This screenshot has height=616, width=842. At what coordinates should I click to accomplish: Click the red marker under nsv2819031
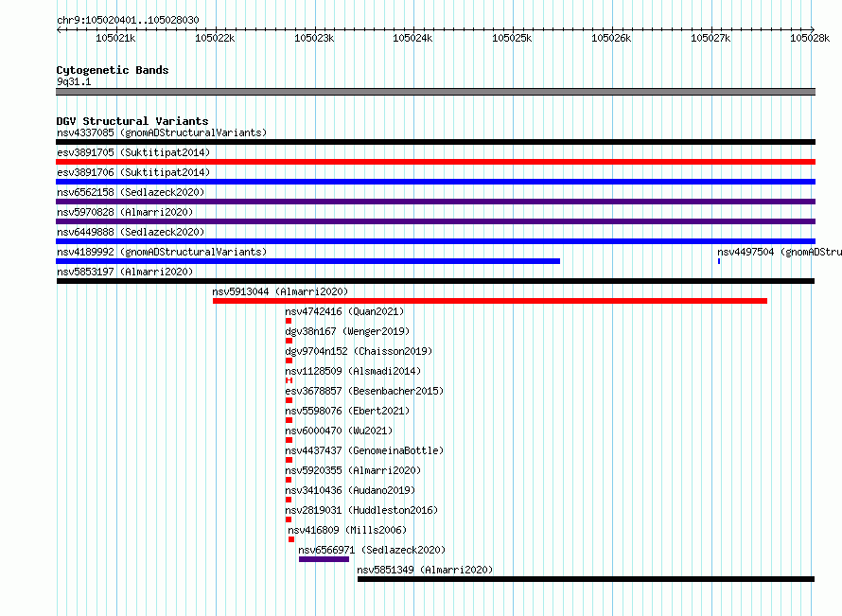tap(289, 519)
